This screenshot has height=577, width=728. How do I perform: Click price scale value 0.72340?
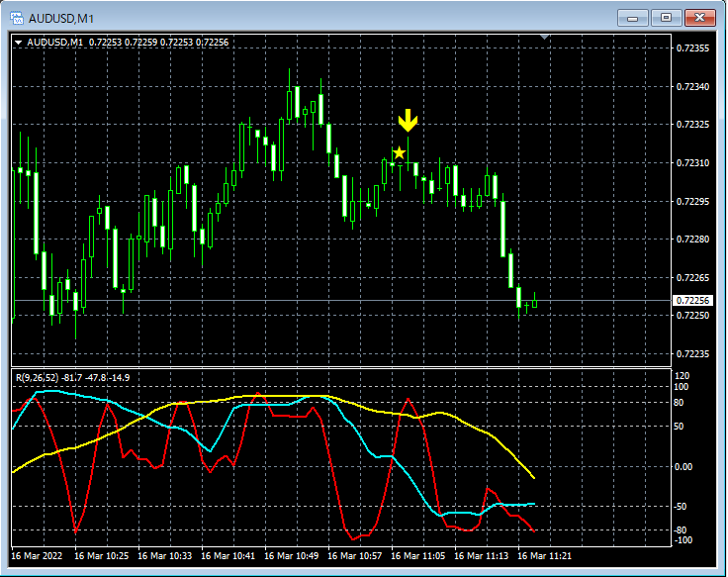pyautogui.click(x=692, y=87)
